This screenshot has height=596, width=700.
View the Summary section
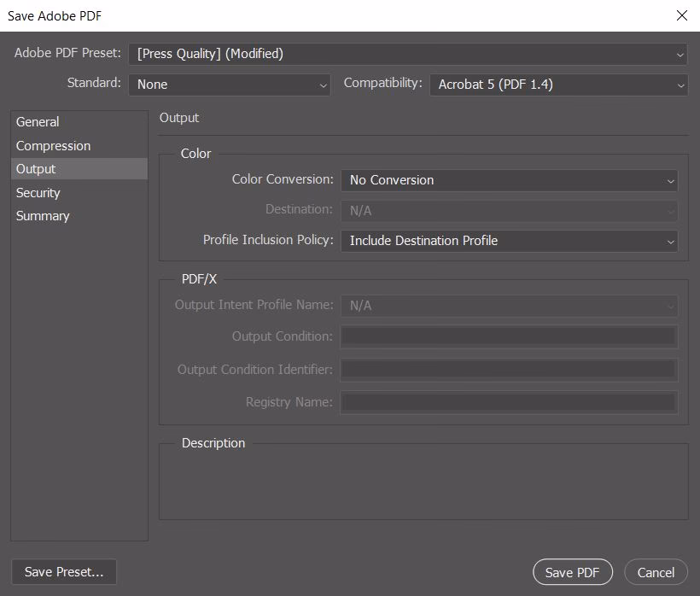(43, 216)
